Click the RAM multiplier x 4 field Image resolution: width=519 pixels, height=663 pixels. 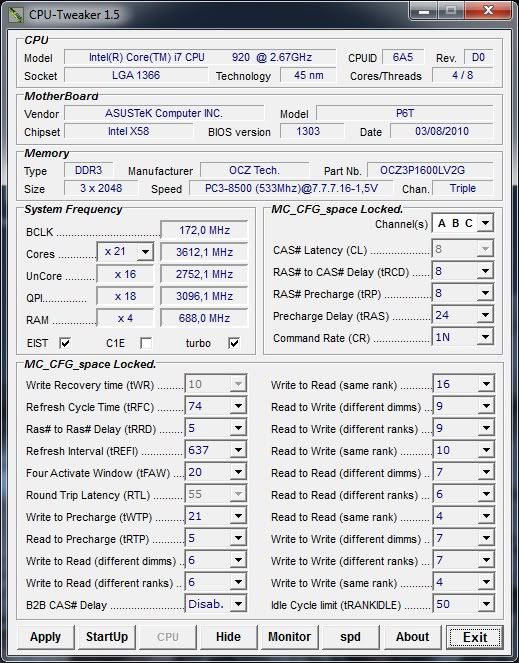[x=125, y=318]
